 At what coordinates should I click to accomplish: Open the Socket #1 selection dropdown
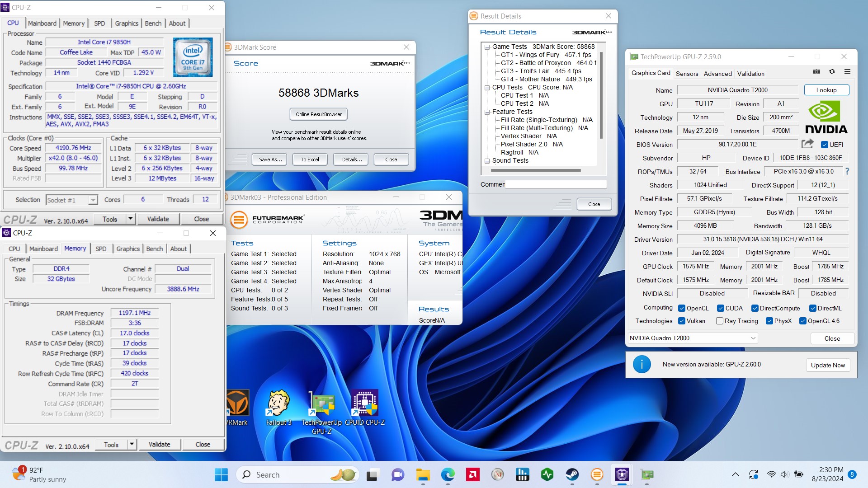click(x=72, y=200)
